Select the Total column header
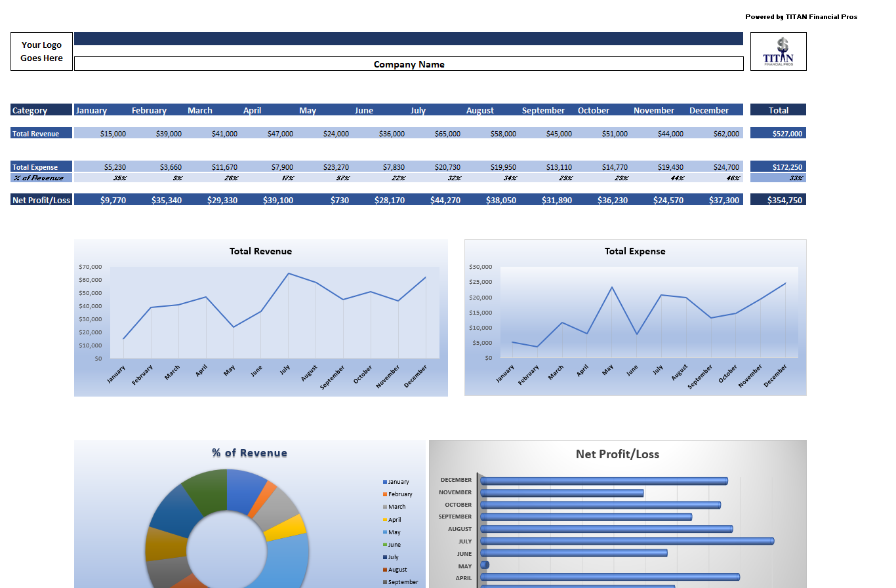The image size is (896, 588). [778, 110]
